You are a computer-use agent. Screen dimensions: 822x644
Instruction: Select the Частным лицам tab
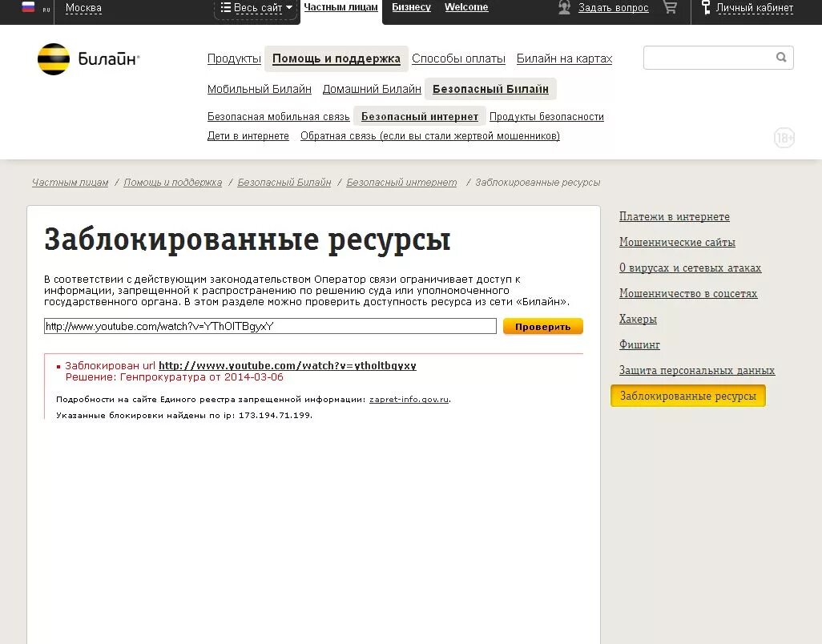[x=340, y=7]
